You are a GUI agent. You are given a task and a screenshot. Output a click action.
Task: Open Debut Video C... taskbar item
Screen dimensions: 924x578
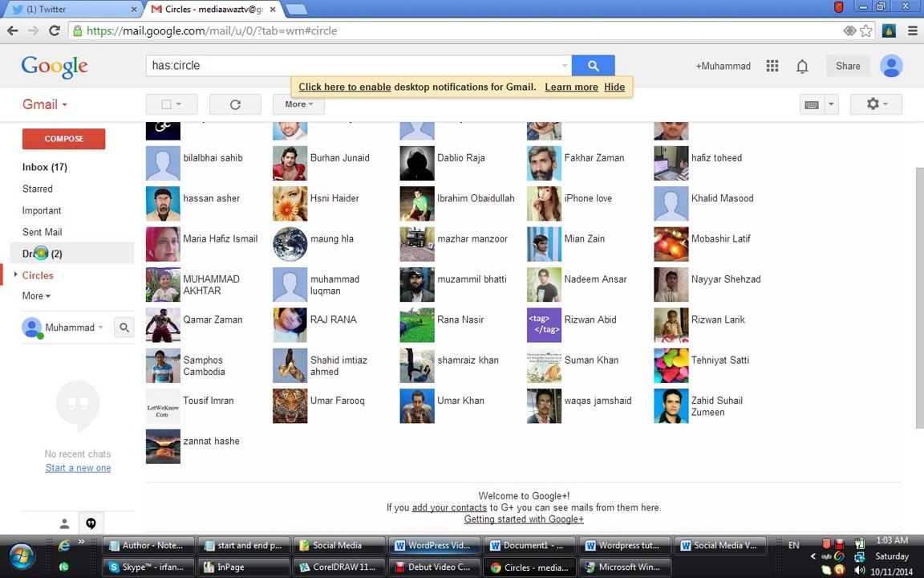[x=435, y=567]
